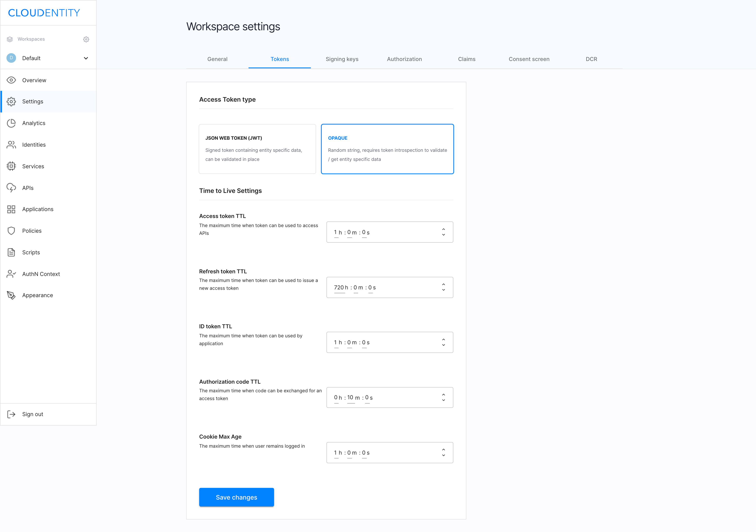The height and width of the screenshot is (532, 756).
Task: Navigate to the General settings tab
Action: [x=218, y=59]
